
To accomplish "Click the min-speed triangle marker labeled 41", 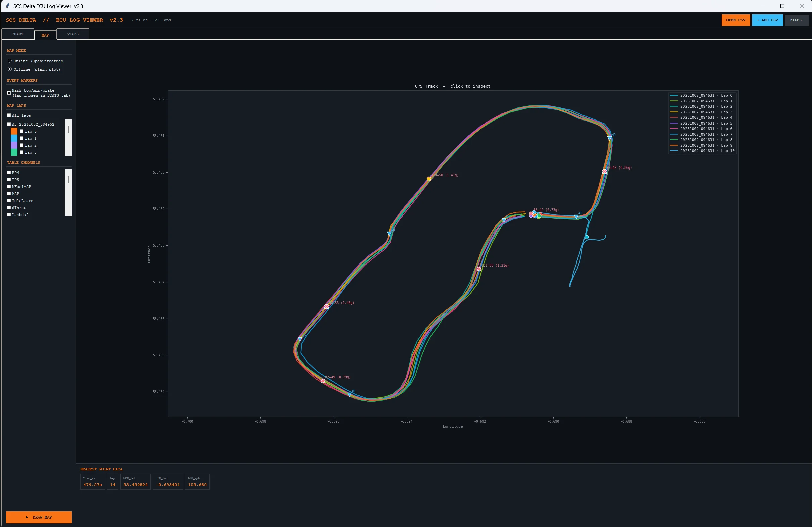I will tap(576, 217).
